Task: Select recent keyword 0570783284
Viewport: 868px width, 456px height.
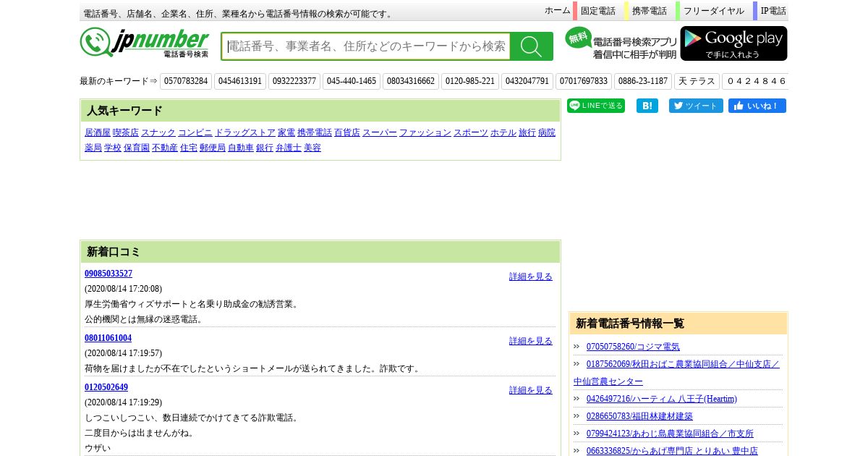Action: pos(186,81)
